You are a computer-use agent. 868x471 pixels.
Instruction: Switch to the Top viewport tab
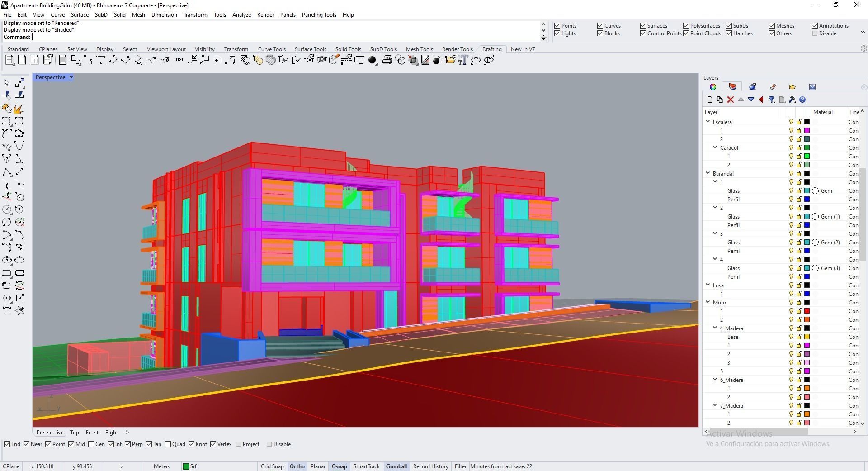coord(75,433)
